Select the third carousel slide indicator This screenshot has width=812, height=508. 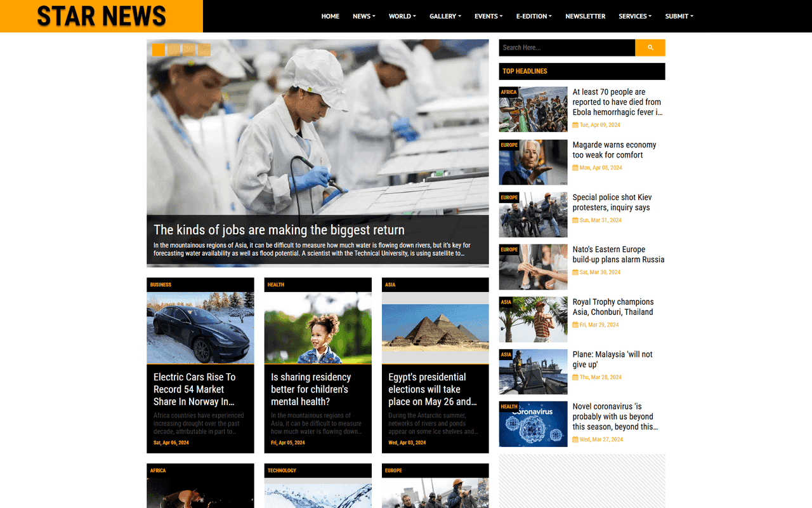point(188,50)
